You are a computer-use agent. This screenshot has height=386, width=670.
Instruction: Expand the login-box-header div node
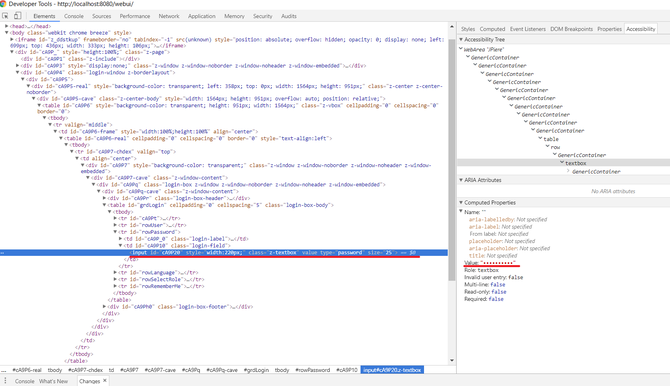pyautogui.click(x=105, y=198)
